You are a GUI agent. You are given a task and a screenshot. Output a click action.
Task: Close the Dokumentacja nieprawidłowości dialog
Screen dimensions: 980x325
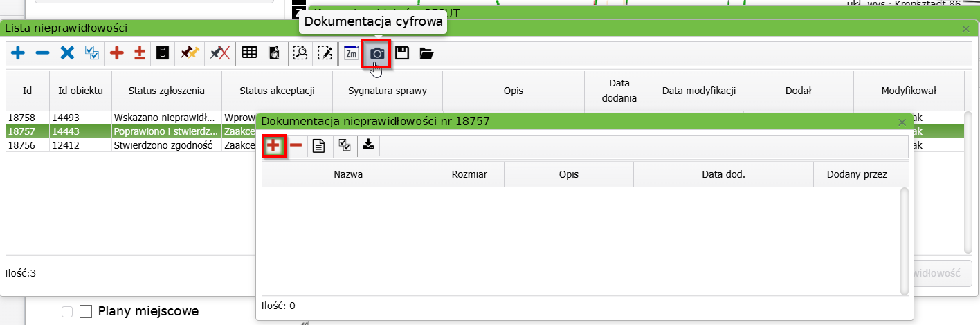click(902, 122)
